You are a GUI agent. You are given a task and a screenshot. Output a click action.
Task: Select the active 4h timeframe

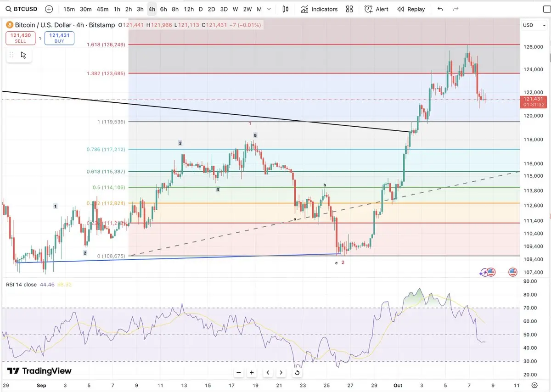[x=152, y=9]
